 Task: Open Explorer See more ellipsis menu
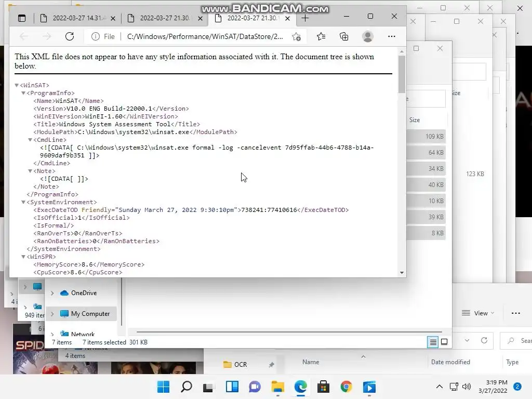point(516,313)
